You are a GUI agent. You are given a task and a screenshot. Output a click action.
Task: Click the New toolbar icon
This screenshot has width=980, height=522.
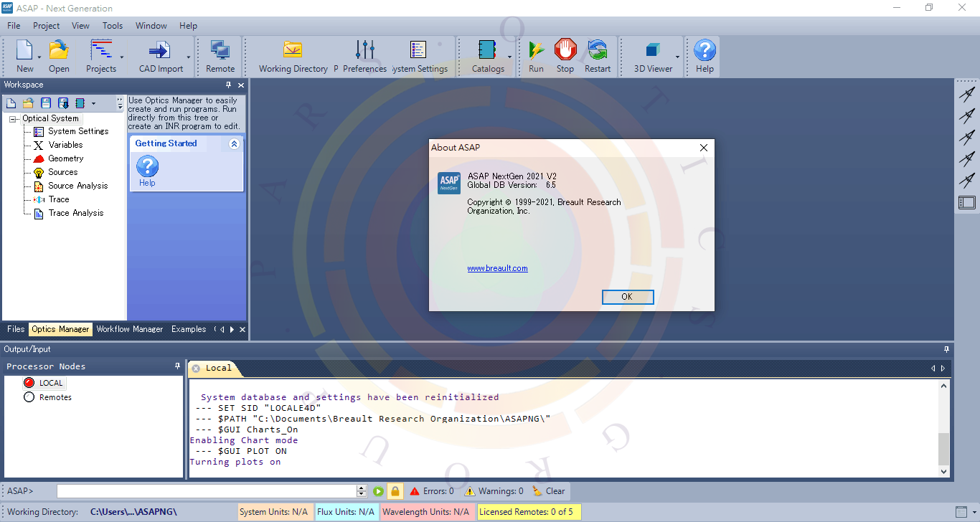[24, 50]
